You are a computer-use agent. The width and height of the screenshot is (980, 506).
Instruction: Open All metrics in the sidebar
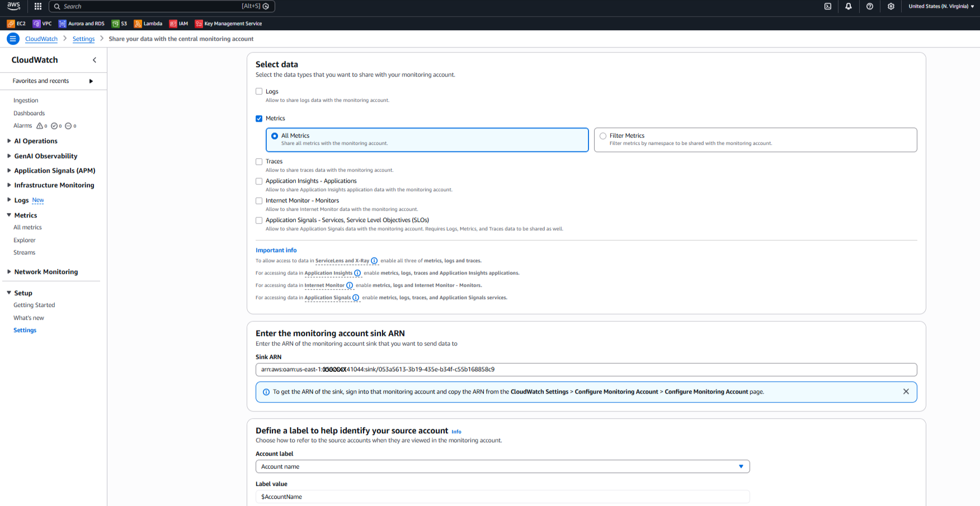point(27,228)
